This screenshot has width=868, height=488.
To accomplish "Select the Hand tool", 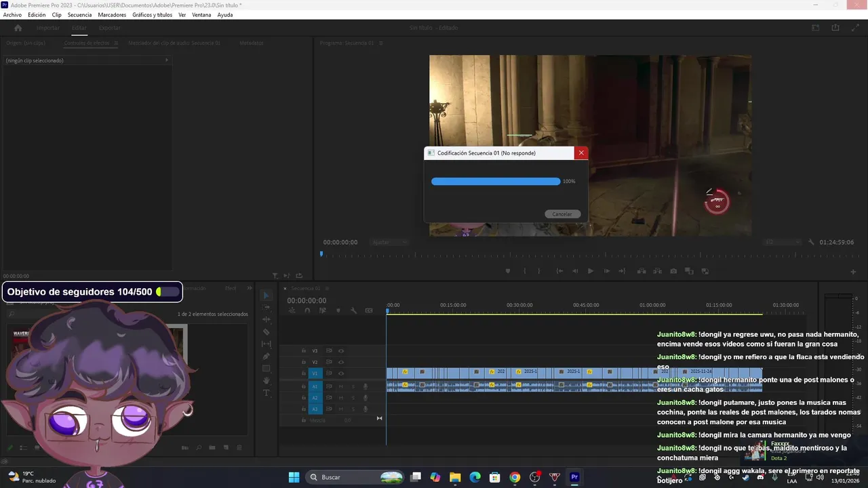I will coord(266,381).
